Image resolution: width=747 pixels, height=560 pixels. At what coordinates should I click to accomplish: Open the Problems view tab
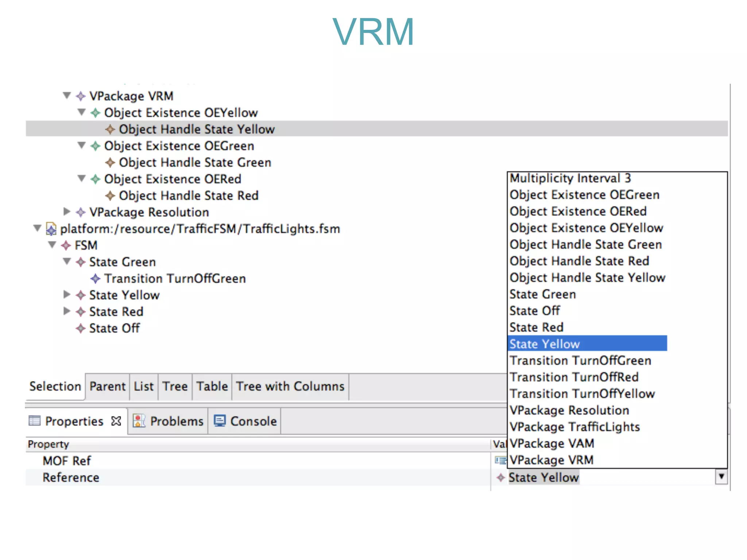click(x=168, y=421)
